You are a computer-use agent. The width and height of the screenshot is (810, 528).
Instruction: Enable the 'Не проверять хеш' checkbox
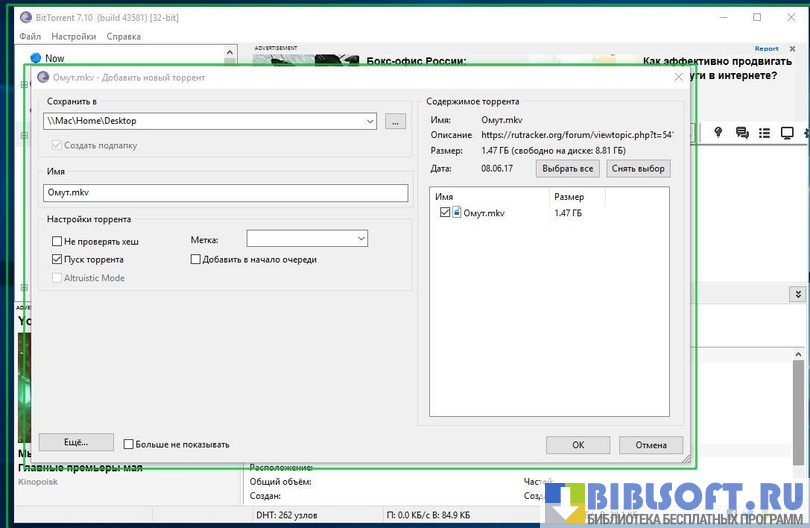point(57,241)
